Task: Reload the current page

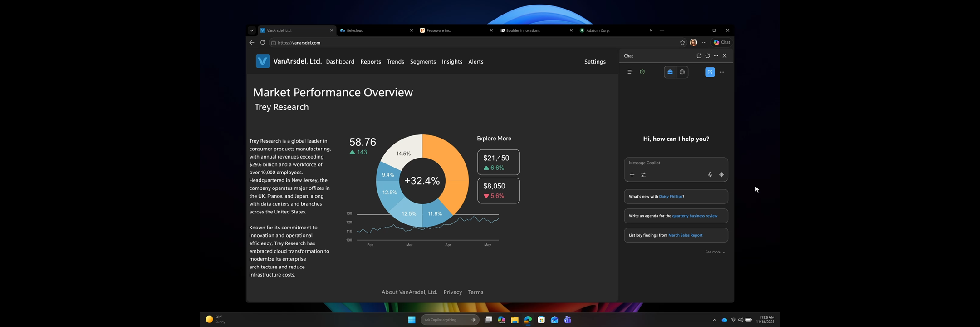Action: coord(263,42)
